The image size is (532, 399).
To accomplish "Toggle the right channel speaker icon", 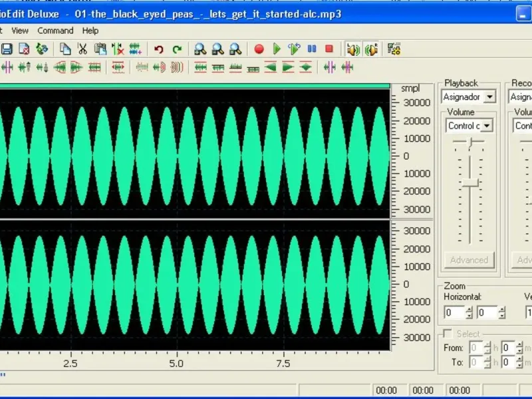I will coord(372,49).
